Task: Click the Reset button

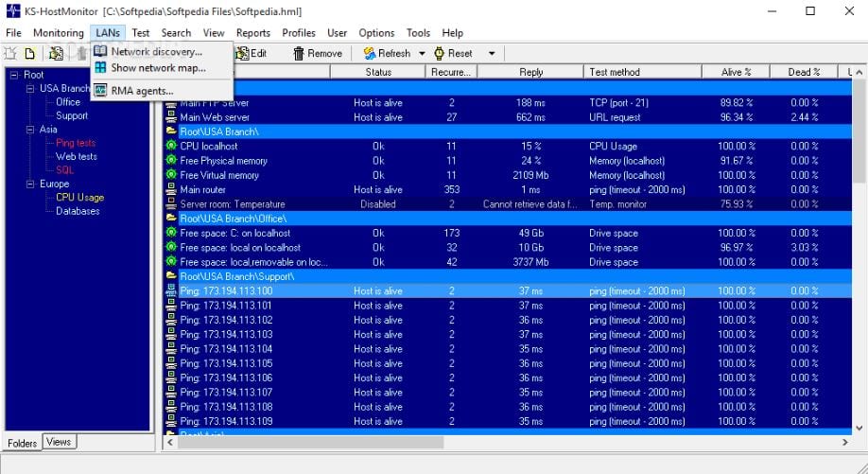Action: [x=454, y=53]
